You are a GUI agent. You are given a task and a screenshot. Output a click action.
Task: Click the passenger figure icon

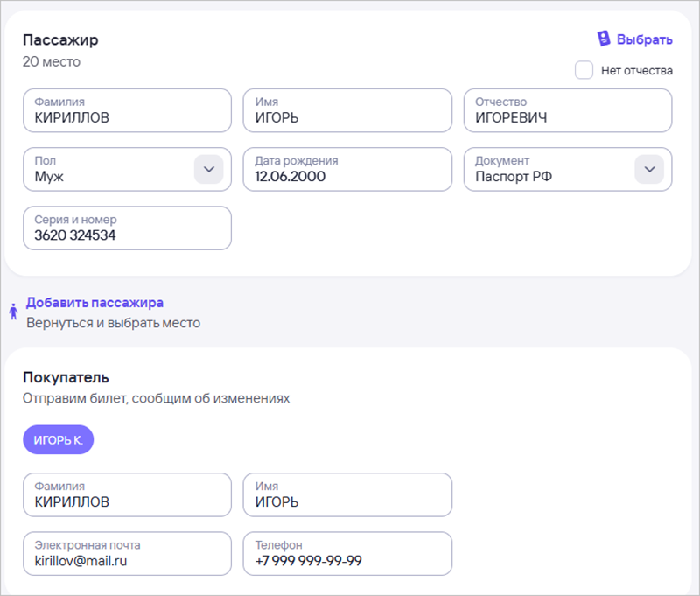point(13,312)
